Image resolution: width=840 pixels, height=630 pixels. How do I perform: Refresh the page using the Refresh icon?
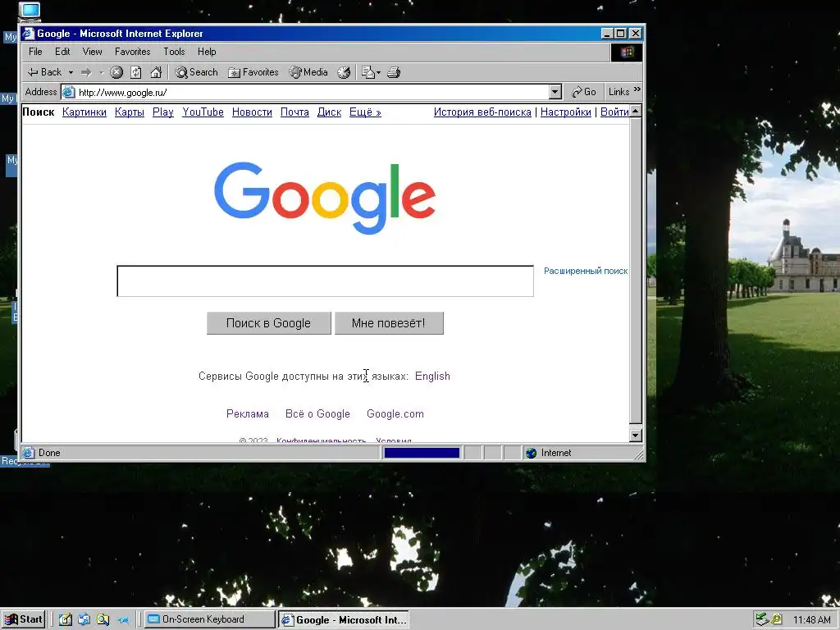pos(136,72)
